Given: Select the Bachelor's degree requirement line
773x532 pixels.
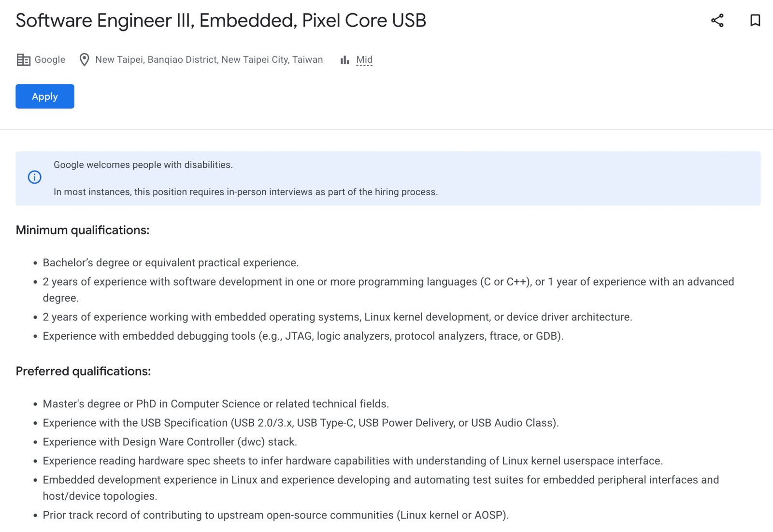Looking at the screenshot, I should [x=171, y=262].
